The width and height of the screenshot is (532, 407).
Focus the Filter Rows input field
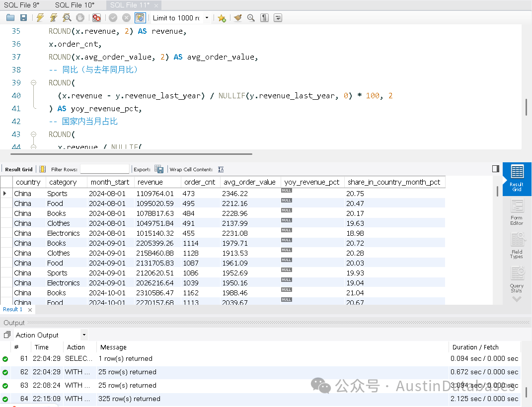[104, 169]
